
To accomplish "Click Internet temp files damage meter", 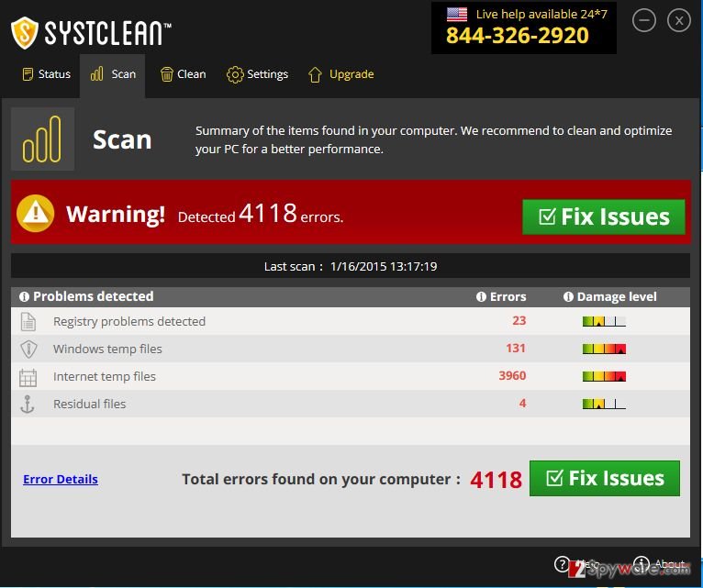I will [x=604, y=376].
